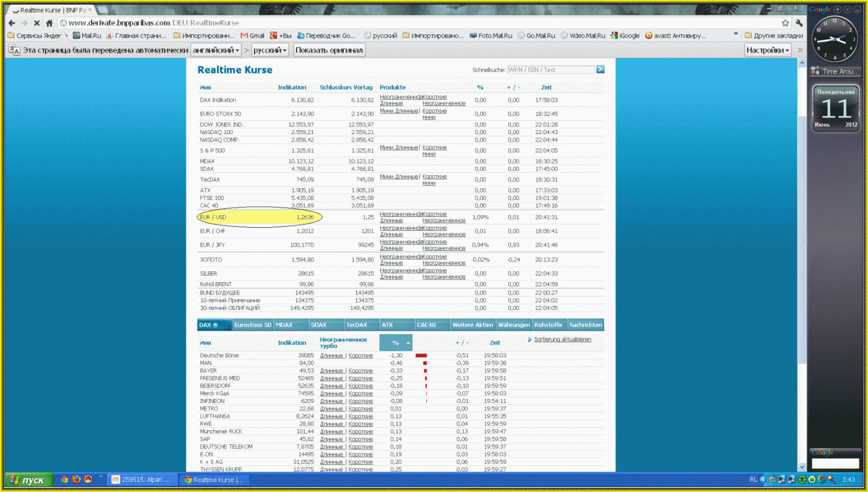Screen dimensions: 868x492
Task: Select the EUR / USD row name
Action: point(213,217)
